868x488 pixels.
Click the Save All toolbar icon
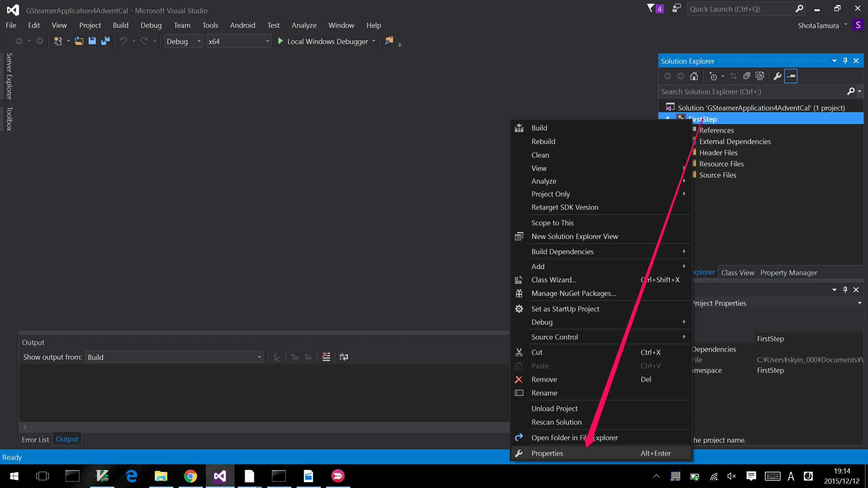coord(105,41)
